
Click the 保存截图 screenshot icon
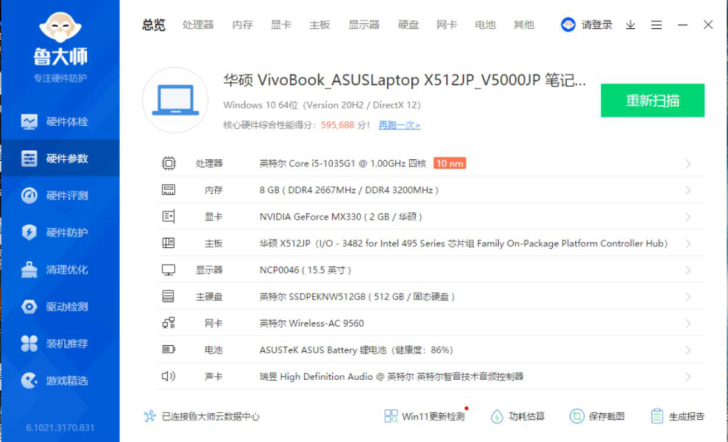click(x=577, y=416)
